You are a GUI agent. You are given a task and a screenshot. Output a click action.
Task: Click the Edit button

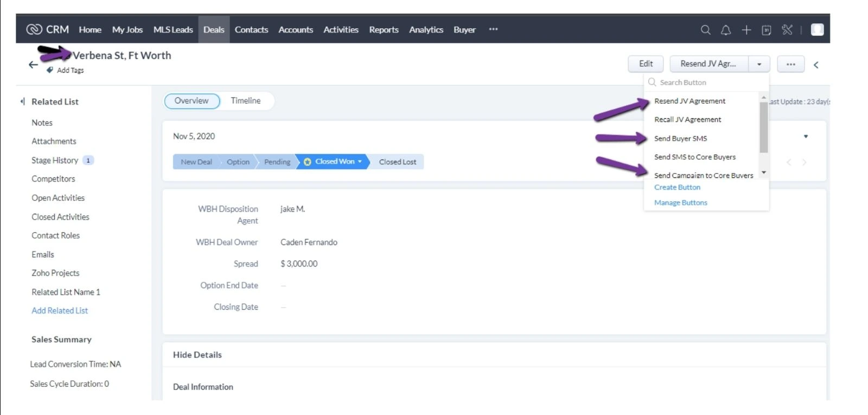click(x=646, y=64)
